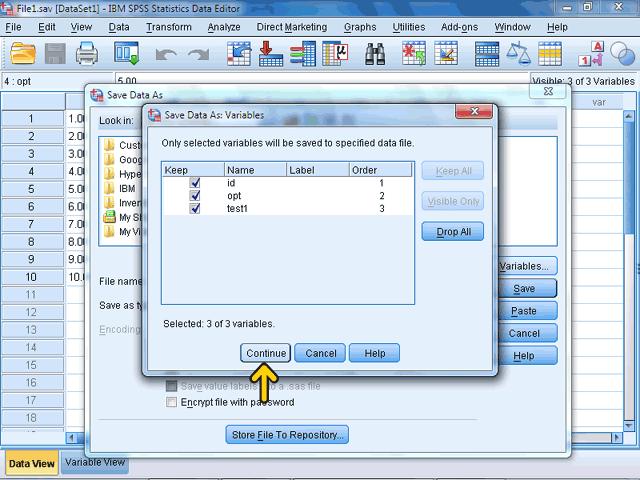Open the Transform menu

coord(169,27)
